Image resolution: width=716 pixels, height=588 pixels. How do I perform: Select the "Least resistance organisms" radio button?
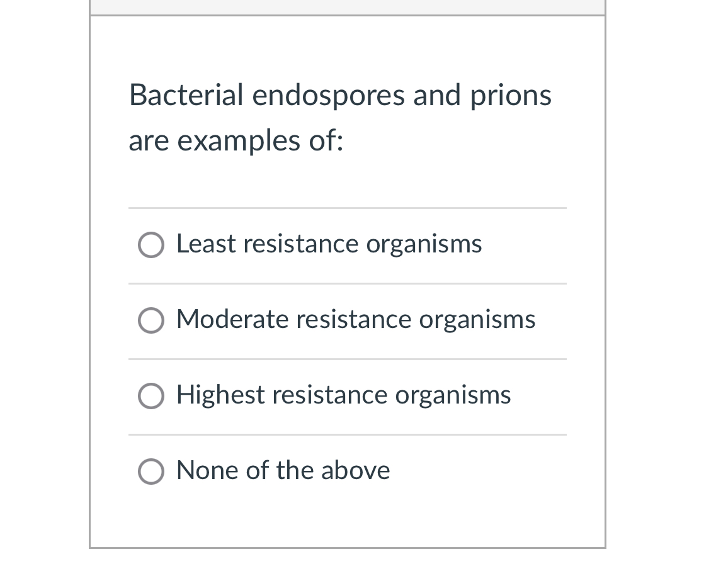pyautogui.click(x=151, y=245)
